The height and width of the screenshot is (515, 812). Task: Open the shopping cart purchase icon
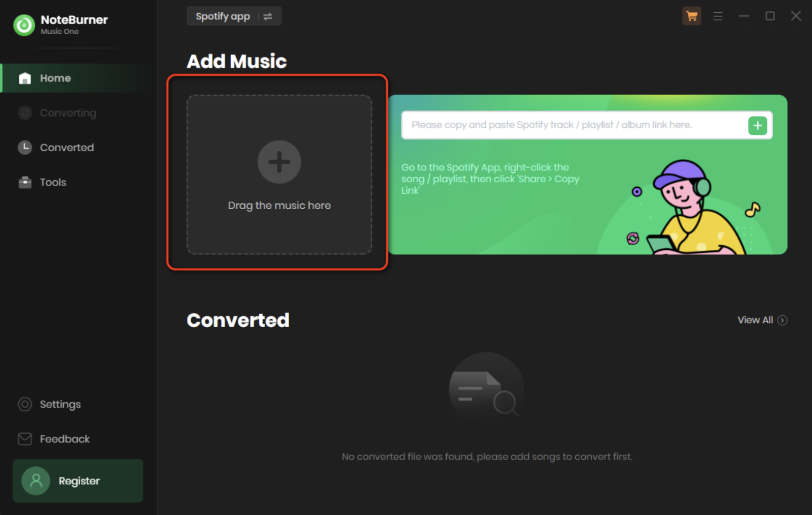click(692, 16)
